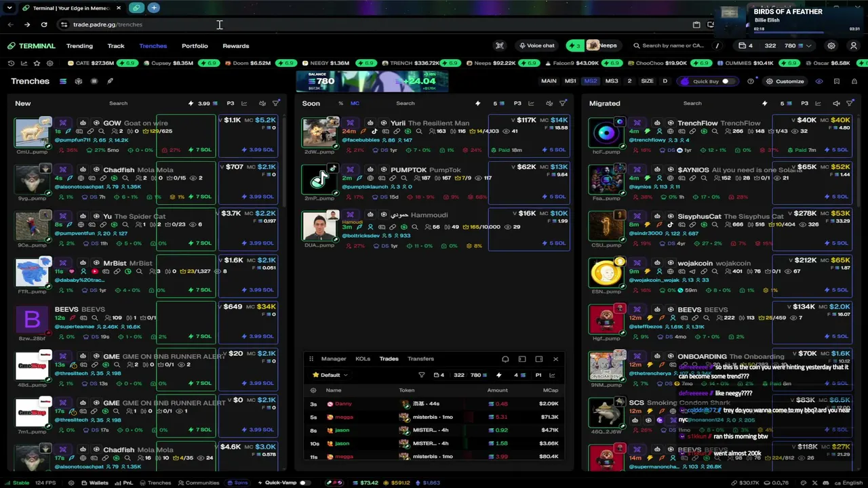This screenshot has height=488, width=868.
Task: Switch to the KOLs tab
Action: click(363, 359)
